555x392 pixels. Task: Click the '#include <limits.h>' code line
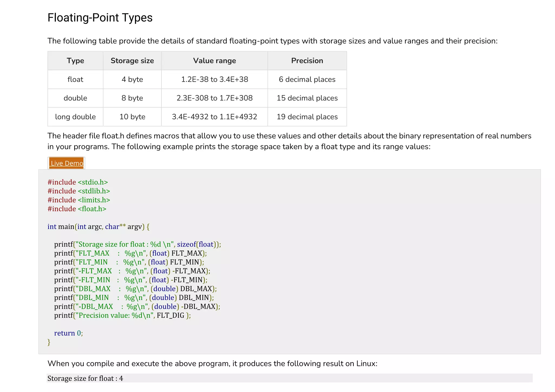point(79,200)
